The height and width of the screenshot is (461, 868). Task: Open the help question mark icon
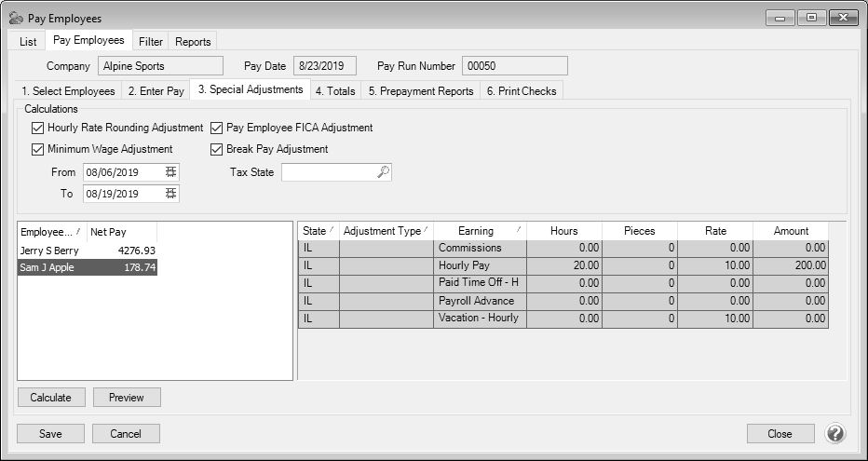835,434
